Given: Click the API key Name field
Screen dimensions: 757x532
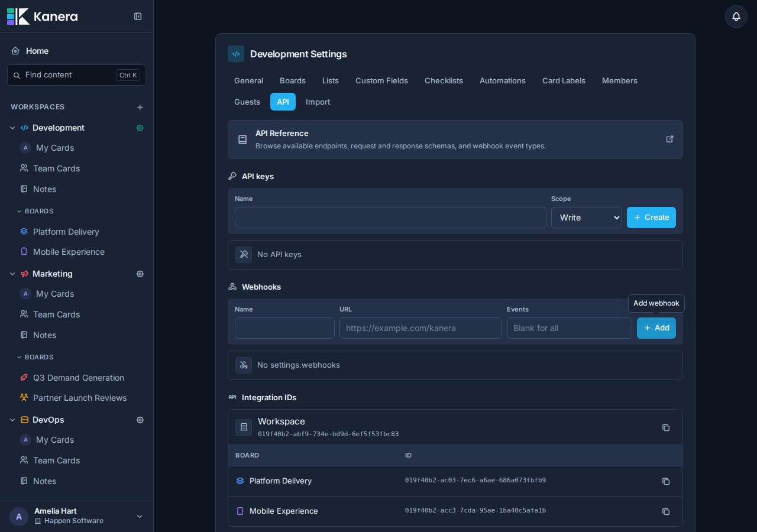Looking at the screenshot, I should click(390, 218).
